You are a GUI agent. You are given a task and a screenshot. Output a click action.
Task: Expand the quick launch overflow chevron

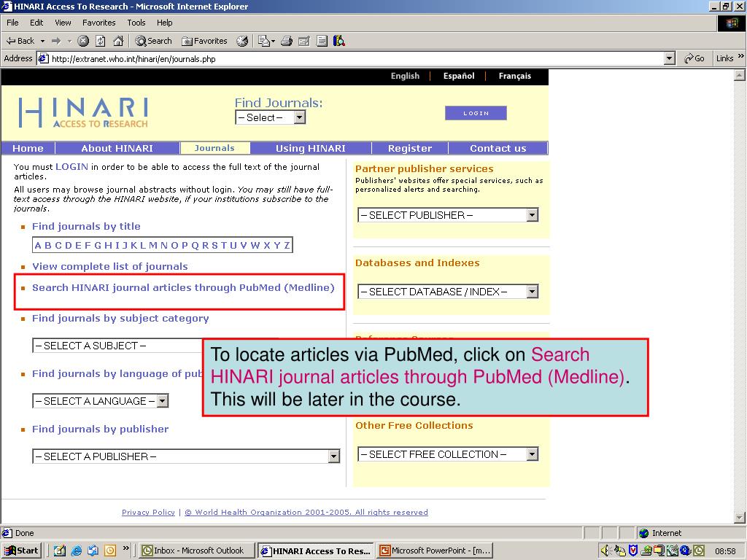[125, 548]
